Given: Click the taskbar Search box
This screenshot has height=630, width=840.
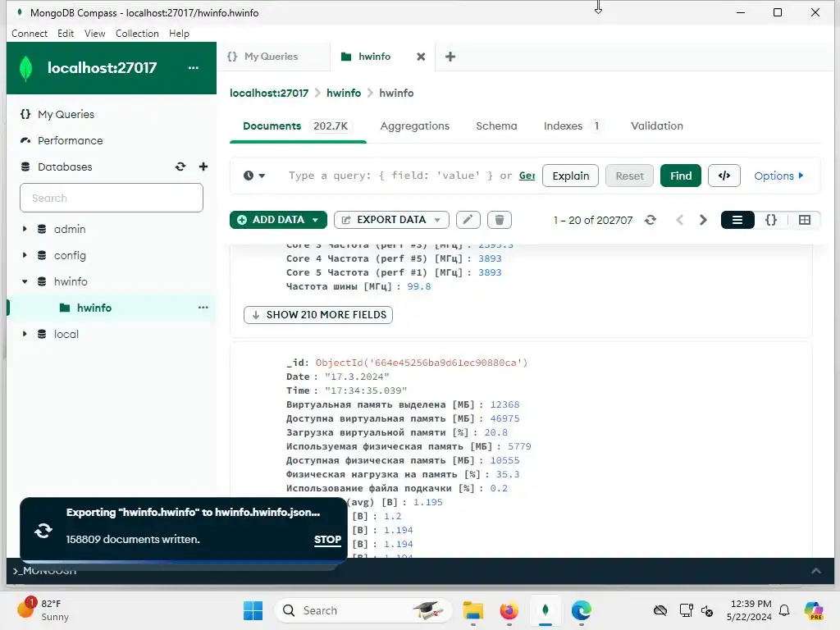Looking at the screenshot, I should pyautogui.click(x=363, y=610).
